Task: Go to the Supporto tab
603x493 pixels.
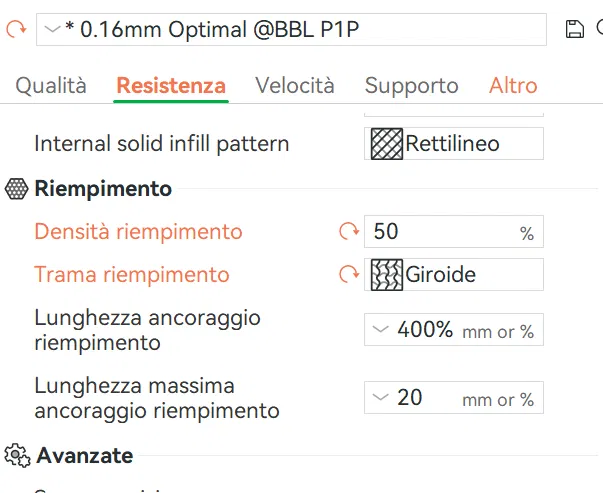Action: pos(411,86)
